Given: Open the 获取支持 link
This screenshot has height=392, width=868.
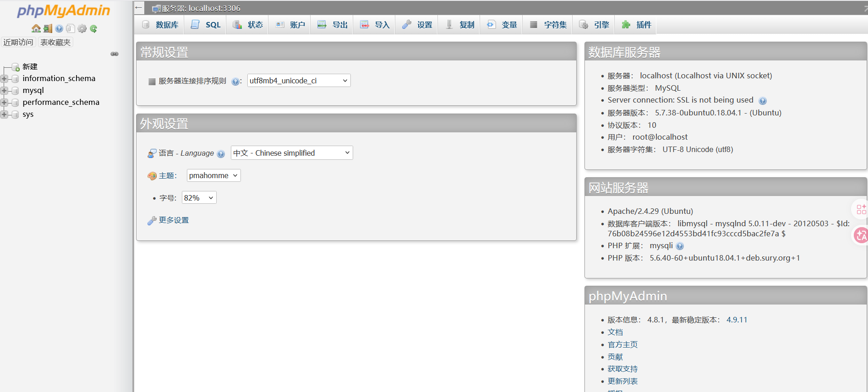Looking at the screenshot, I should coord(622,369).
